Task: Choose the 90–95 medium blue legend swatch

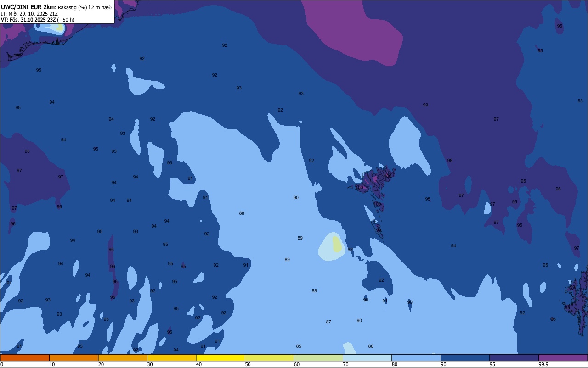Action: coord(465,357)
